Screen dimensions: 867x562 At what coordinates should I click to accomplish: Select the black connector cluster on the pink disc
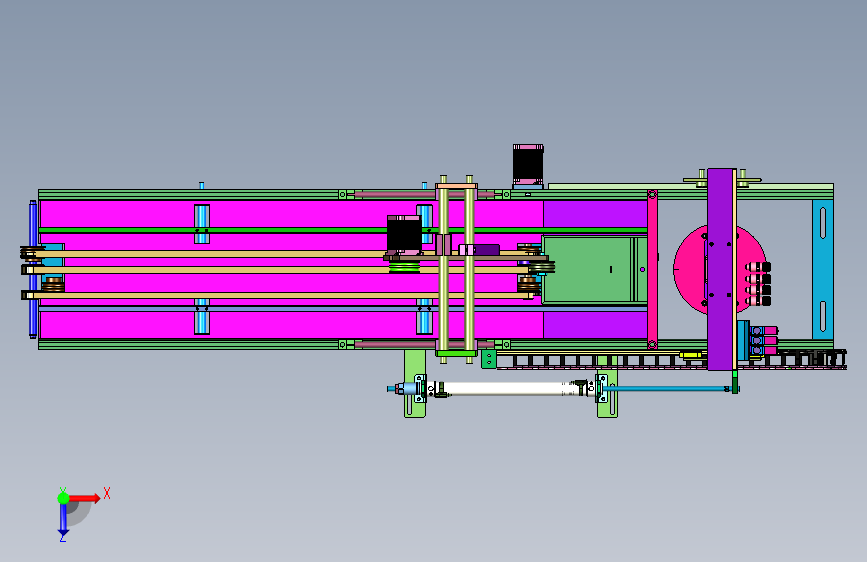[759, 284]
